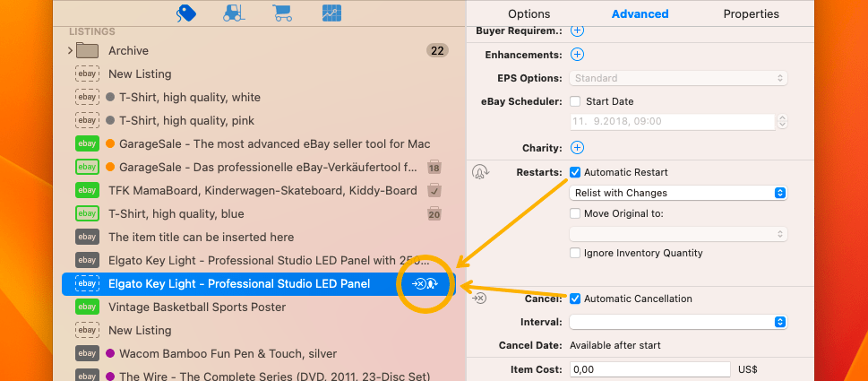Click the calendar badge 18 on GarageSale listing

coord(434,168)
